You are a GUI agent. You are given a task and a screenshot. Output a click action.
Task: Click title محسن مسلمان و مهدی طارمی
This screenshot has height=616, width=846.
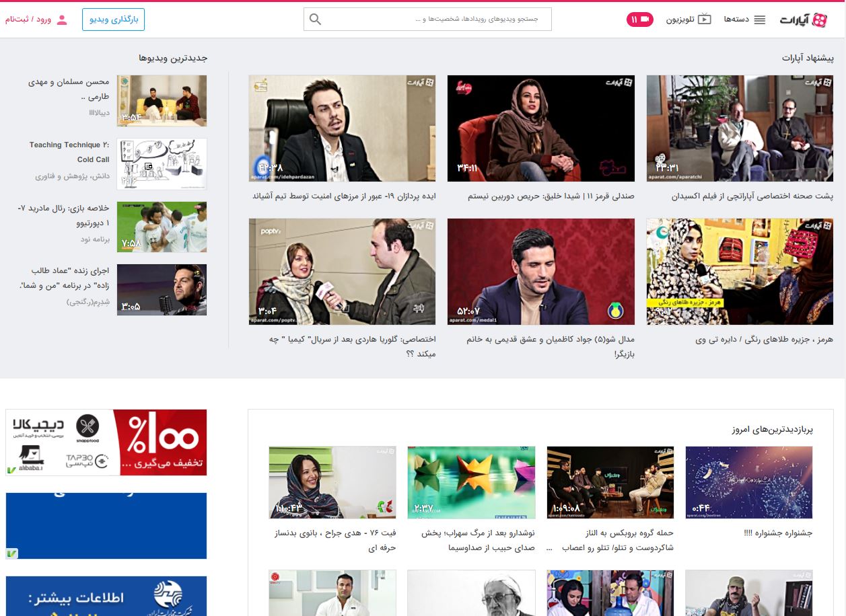tap(69, 89)
